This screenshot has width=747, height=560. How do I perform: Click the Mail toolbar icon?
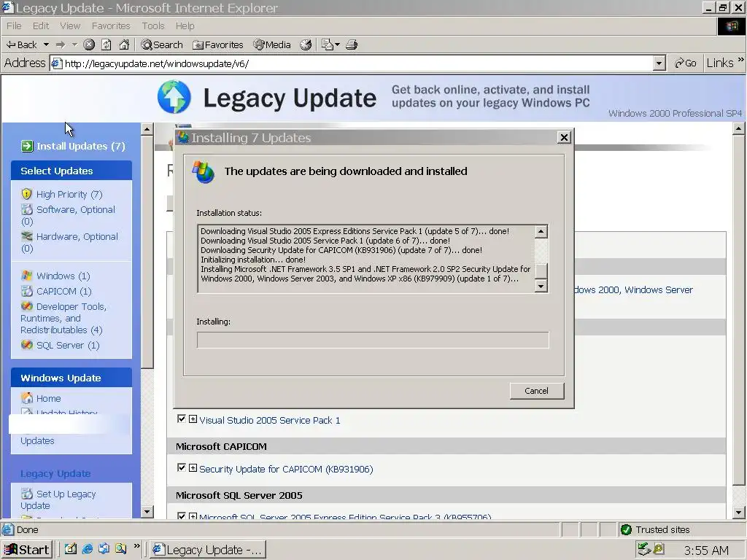pyautogui.click(x=328, y=44)
